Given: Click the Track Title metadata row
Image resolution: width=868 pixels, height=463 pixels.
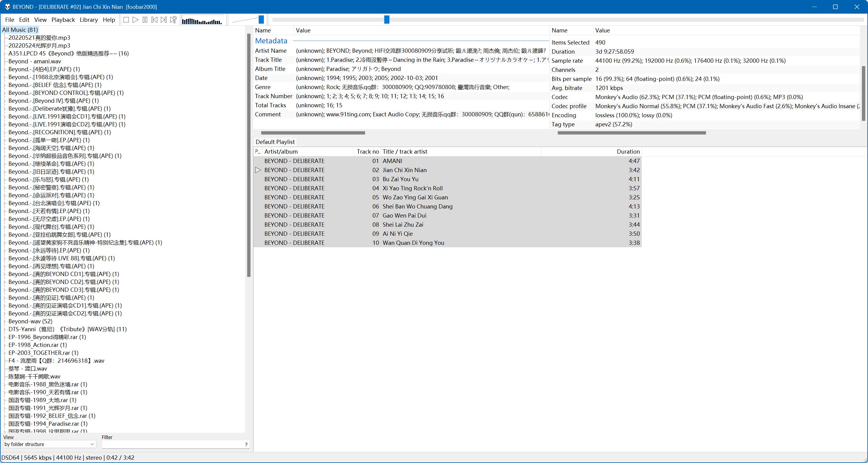Looking at the screenshot, I should [401, 60].
